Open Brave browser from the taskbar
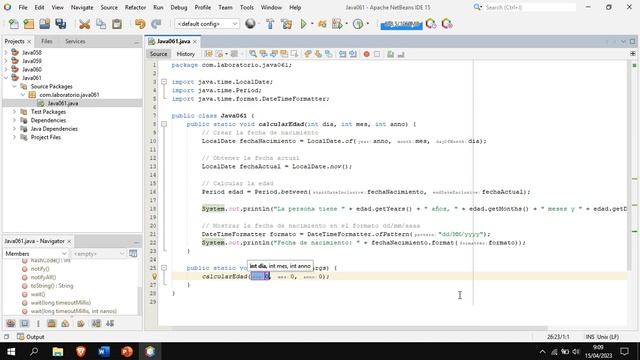 tap(81, 351)
